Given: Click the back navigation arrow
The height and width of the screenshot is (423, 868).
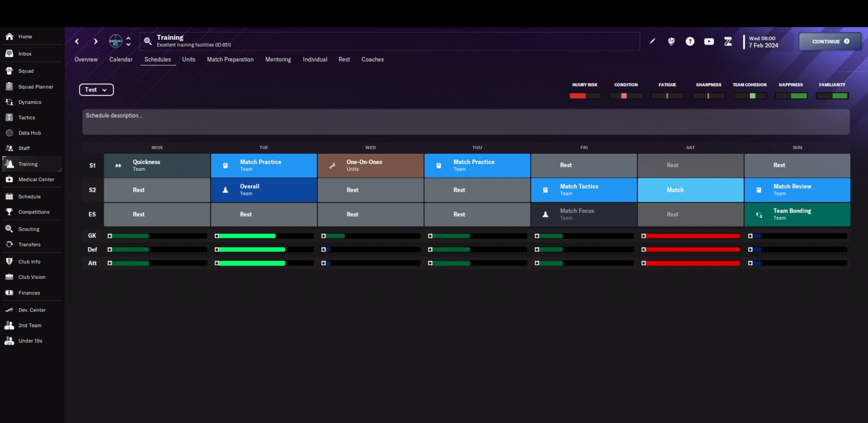Looking at the screenshot, I should [77, 41].
